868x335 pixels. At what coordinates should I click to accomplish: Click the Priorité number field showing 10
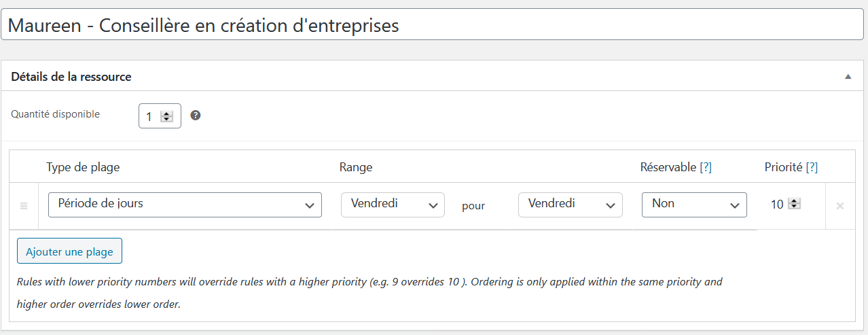778,205
